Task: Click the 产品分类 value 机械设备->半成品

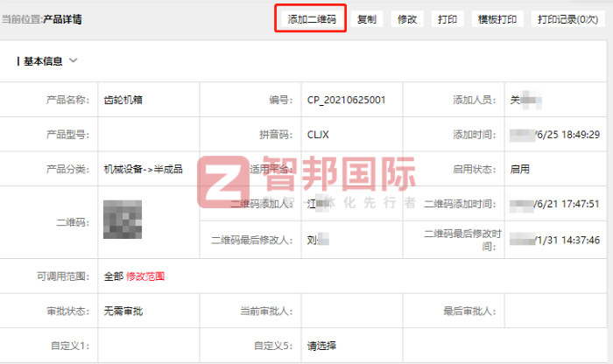Action: [143, 169]
